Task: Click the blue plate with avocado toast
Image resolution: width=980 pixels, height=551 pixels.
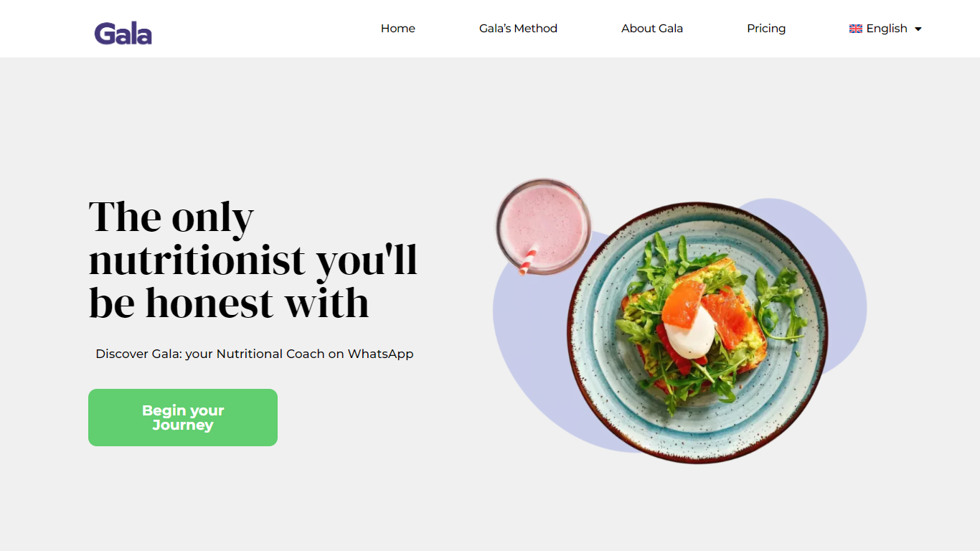Action: [x=697, y=332]
